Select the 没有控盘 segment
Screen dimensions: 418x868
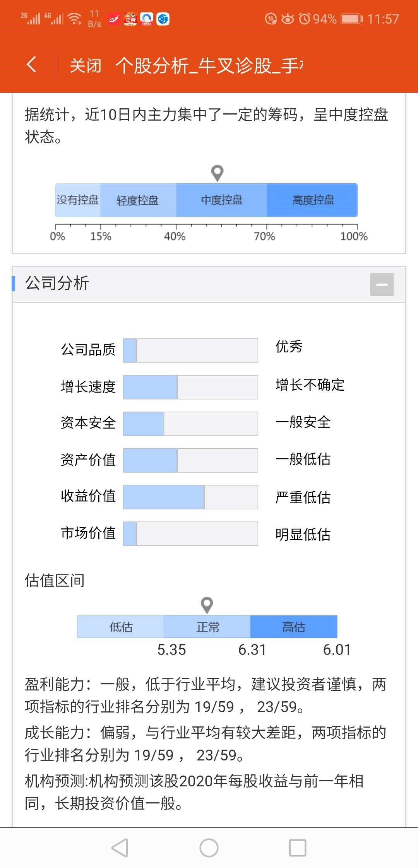[x=78, y=200]
